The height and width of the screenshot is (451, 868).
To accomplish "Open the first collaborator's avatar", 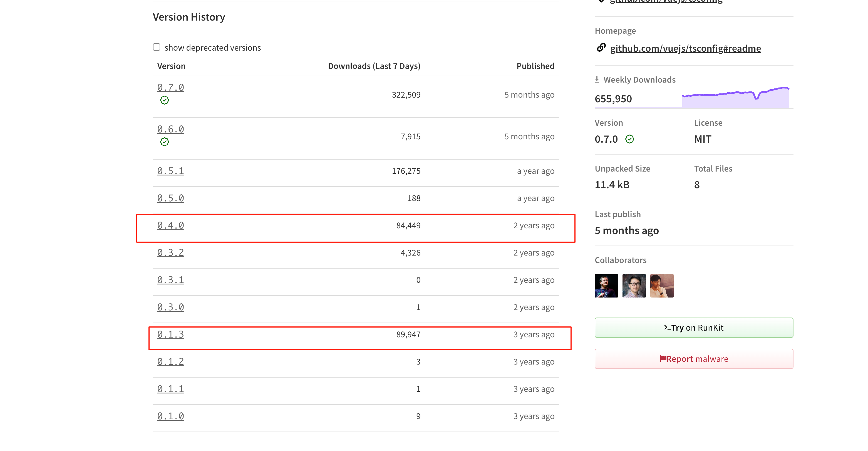I will 606,286.
